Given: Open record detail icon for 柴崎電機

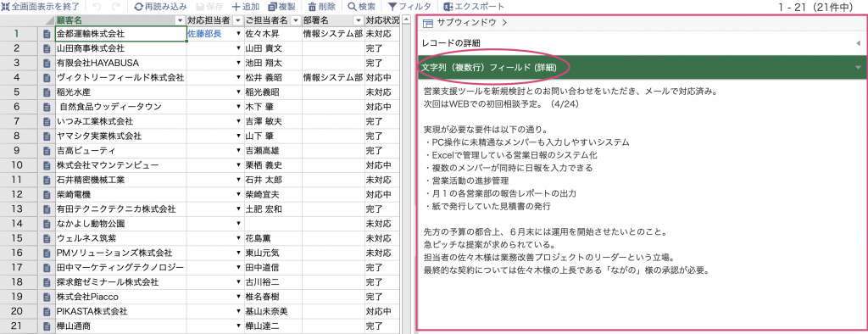Looking at the screenshot, I should 47,194.
